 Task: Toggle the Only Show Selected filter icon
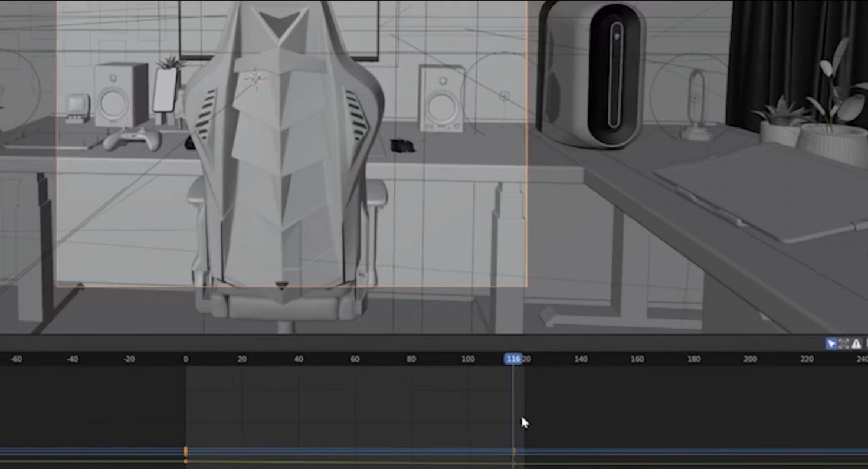(x=831, y=343)
